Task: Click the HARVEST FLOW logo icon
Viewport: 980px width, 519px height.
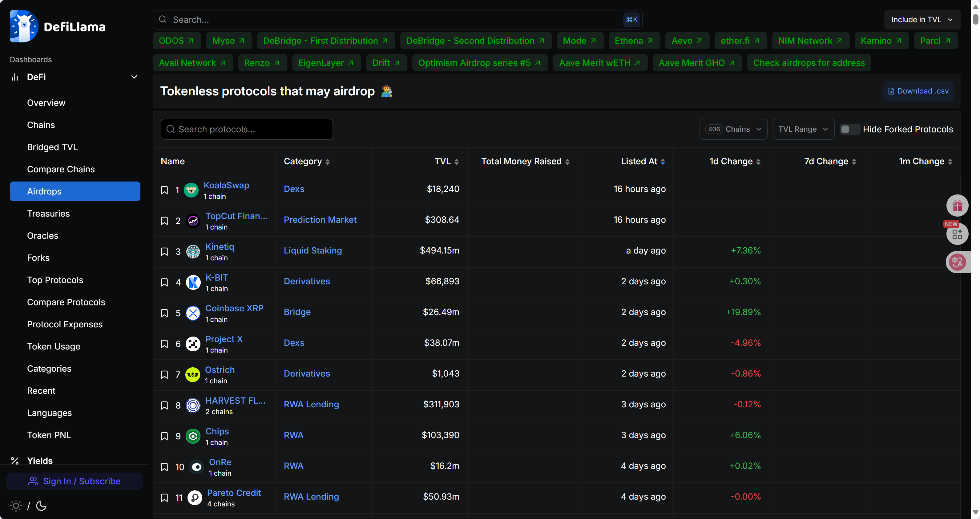Action: tap(193, 406)
